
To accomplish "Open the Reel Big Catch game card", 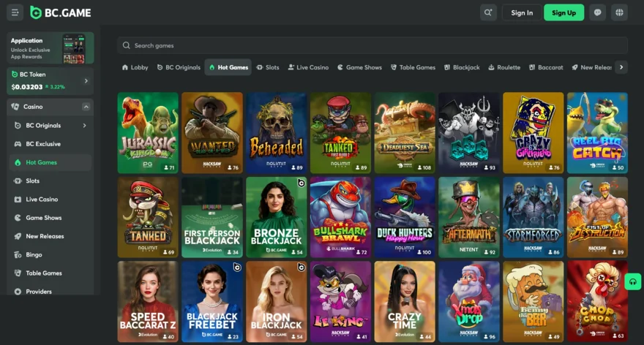I will [597, 133].
